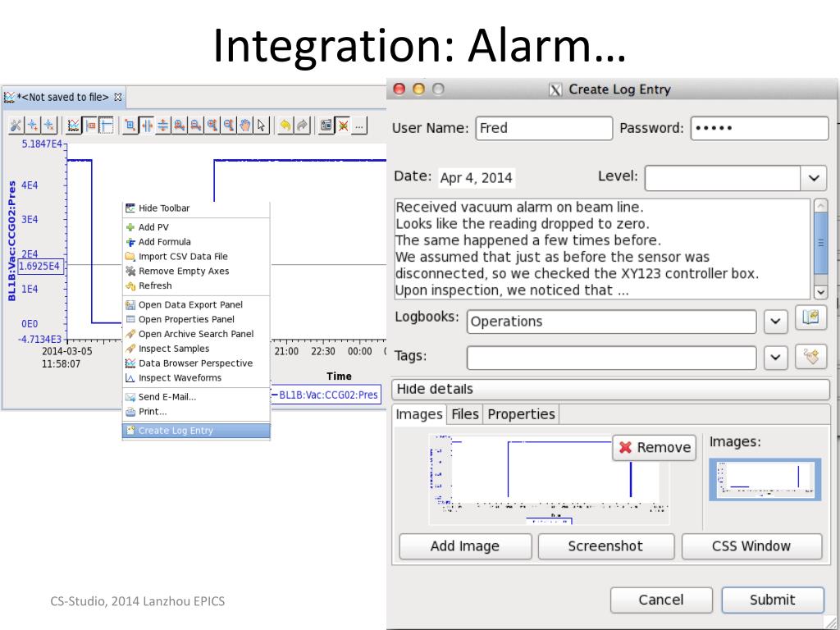Open the wrench configure icon

coord(16,126)
